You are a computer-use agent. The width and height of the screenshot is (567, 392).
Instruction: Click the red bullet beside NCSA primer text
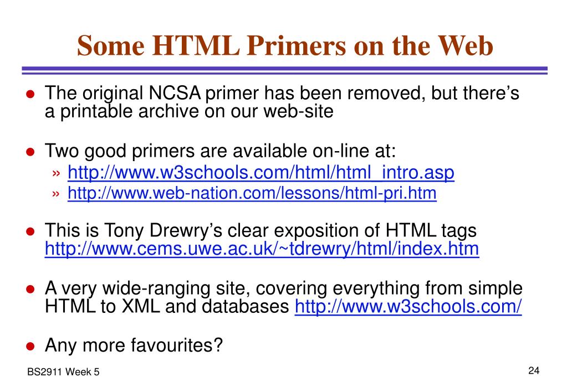coord(30,94)
